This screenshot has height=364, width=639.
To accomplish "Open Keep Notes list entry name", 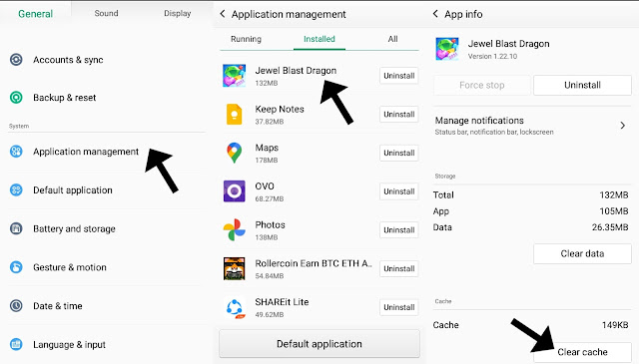I will (x=280, y=109).
